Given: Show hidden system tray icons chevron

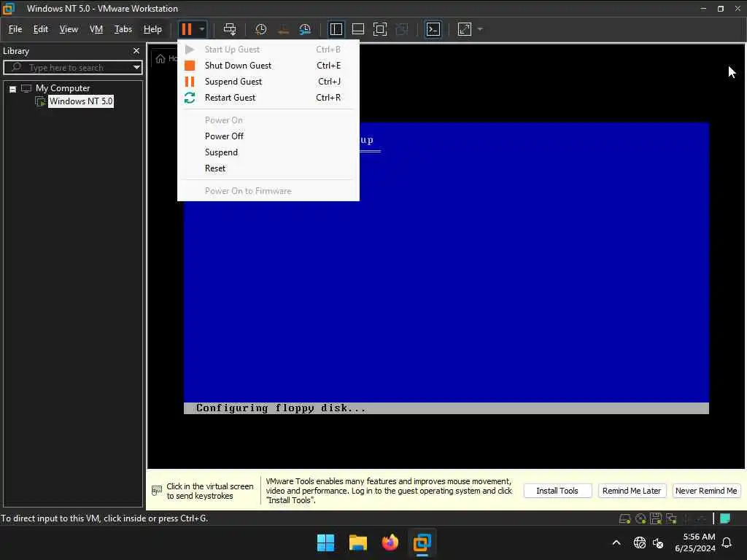Looking at the screenshot, I should tap(616, 542).
